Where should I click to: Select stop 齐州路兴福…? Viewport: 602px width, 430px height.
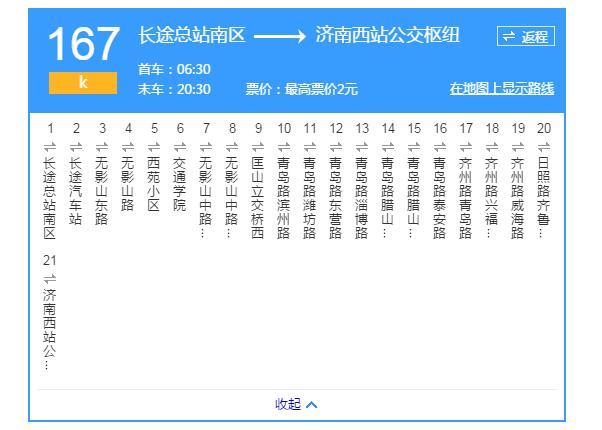point(492,198)
